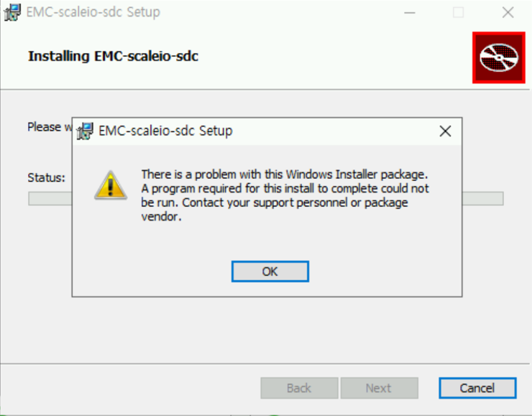Close the main Setup window
Viewport: 532px width, 416px height.
(x=508, y=12)
